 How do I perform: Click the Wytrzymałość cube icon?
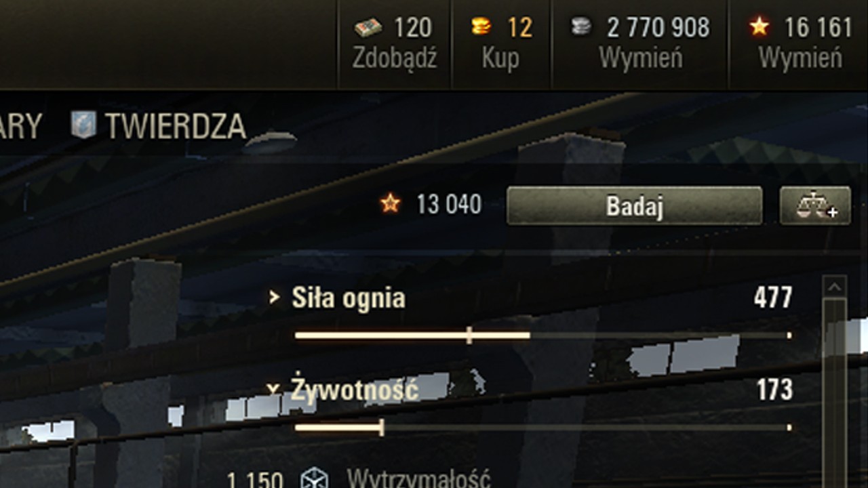tap(315, 479)
